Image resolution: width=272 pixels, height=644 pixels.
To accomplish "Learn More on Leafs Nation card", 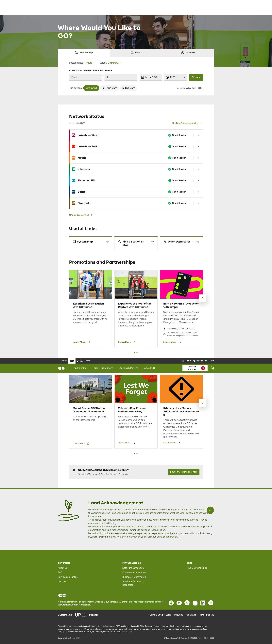I will point(81,342).
